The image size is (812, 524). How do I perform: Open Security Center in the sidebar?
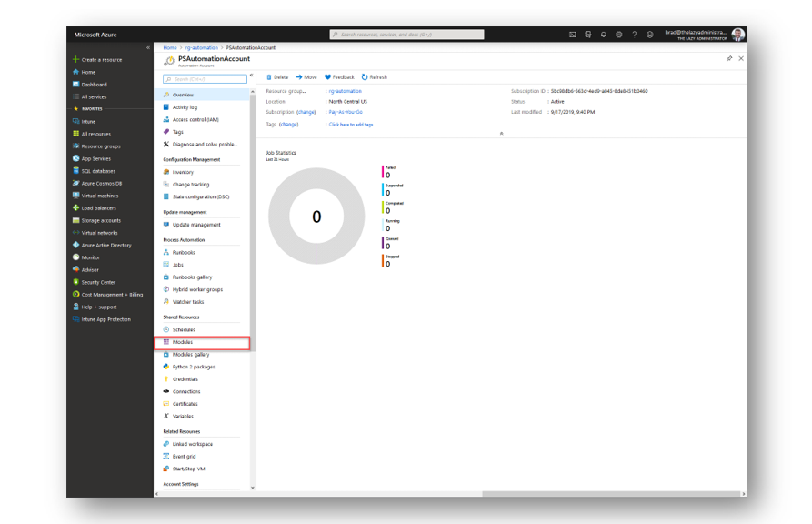(x=94, y=283)
